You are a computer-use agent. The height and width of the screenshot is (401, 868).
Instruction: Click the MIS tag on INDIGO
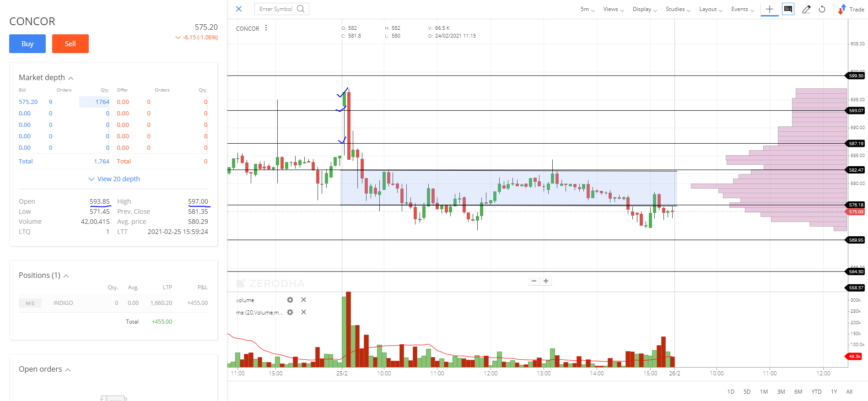click(x=30, y=303)
